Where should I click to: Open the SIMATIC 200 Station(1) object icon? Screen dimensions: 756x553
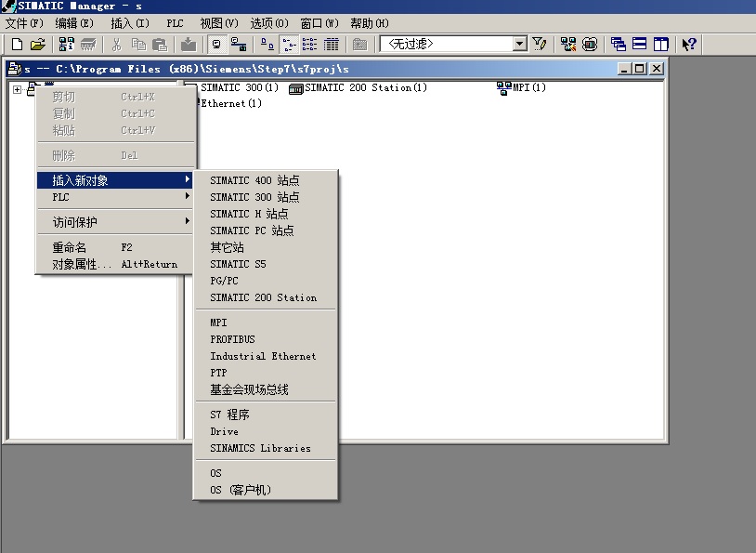pyautogui.click(x=296, y=88)
